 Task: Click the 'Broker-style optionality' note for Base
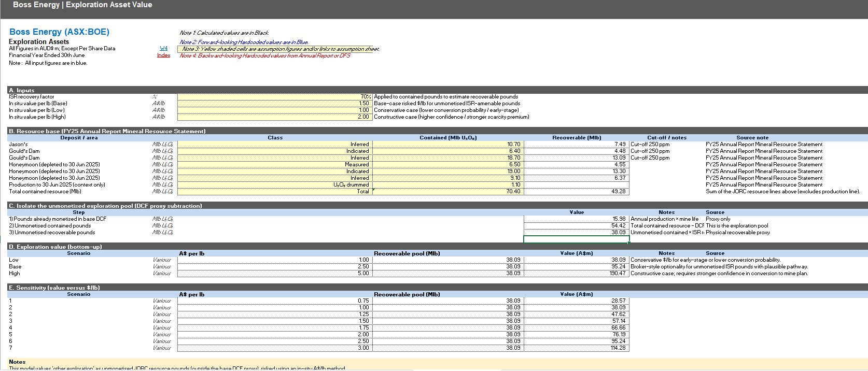(x=719, y=266)
